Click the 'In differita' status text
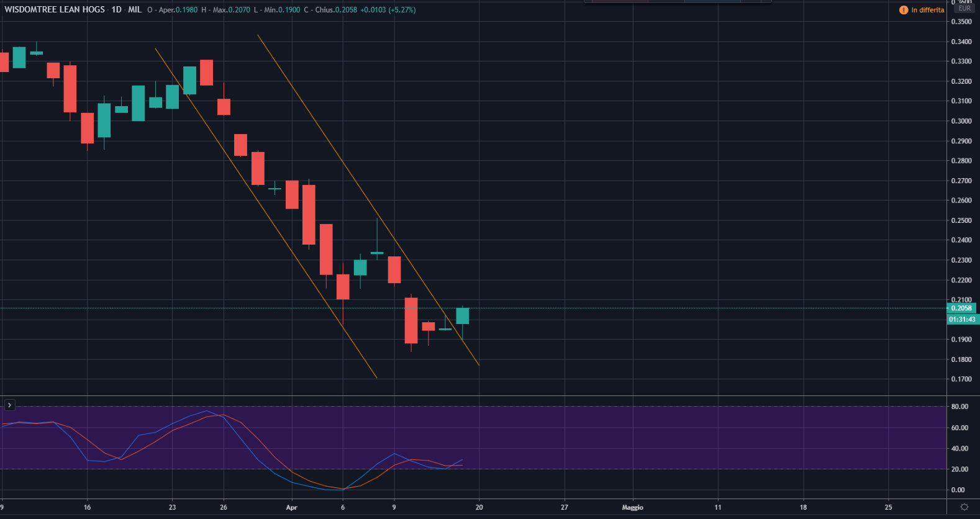The width and height of the screenshot is (980, 519). (x=928, y=10)
